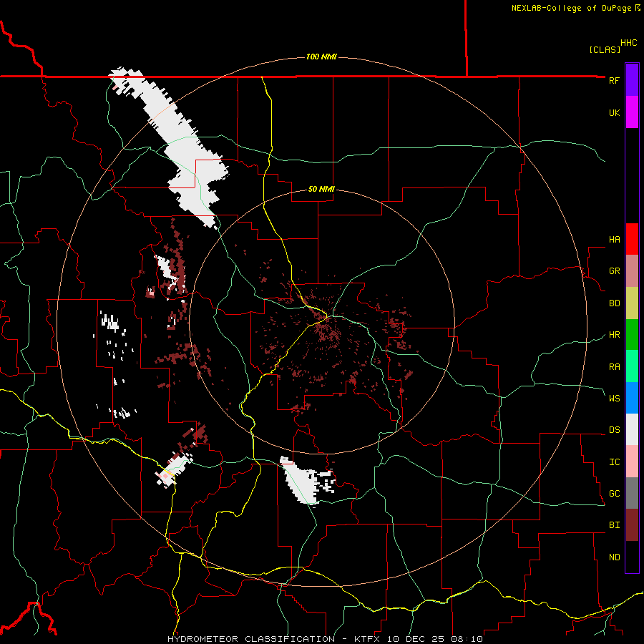The width and height of the screenshot is (644, 644).
Task: Click the RF legend label
Action: tap(614, 80)
